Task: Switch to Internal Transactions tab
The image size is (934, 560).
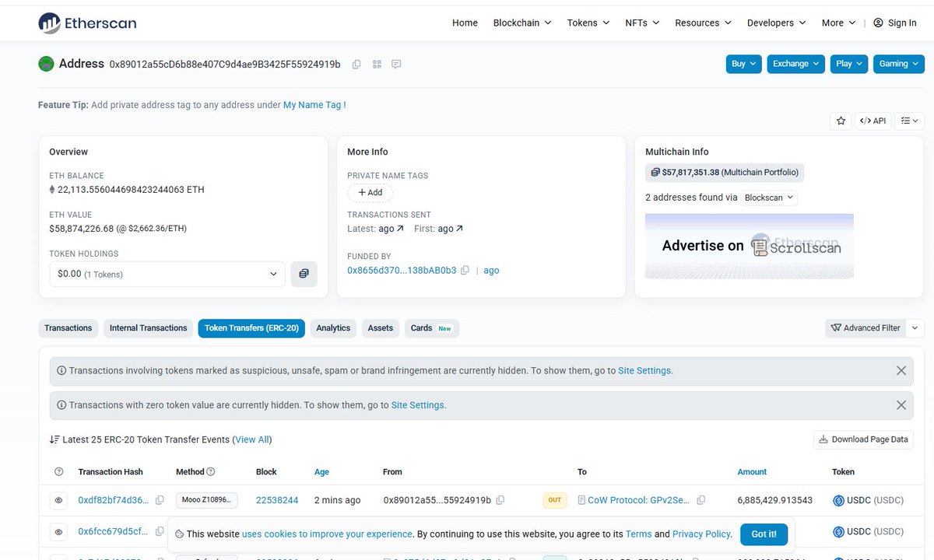Action: (148, 328)
